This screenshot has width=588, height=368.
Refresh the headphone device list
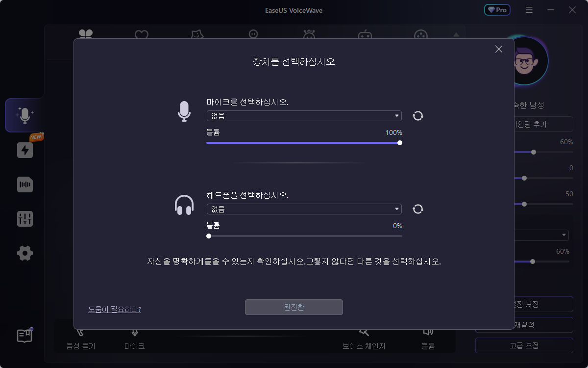pyautogui.click(x=417, y=209)
